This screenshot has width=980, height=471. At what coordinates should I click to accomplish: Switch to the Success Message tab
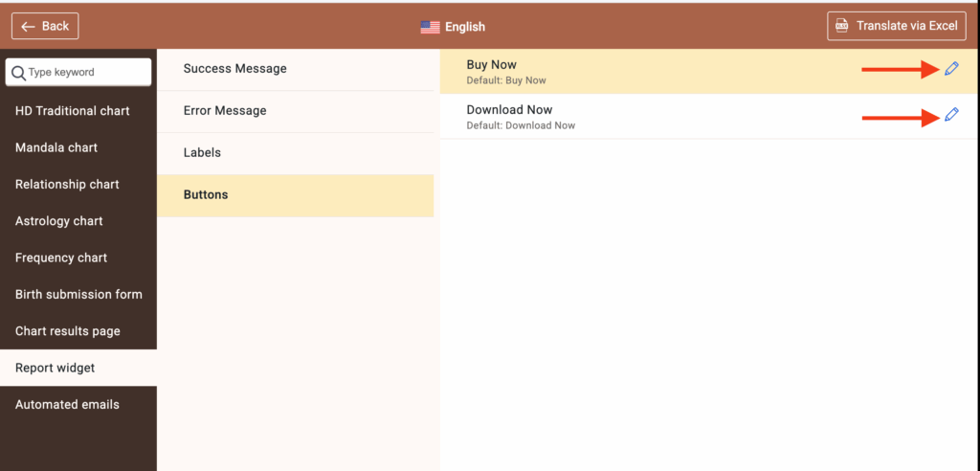click(235, 69)
